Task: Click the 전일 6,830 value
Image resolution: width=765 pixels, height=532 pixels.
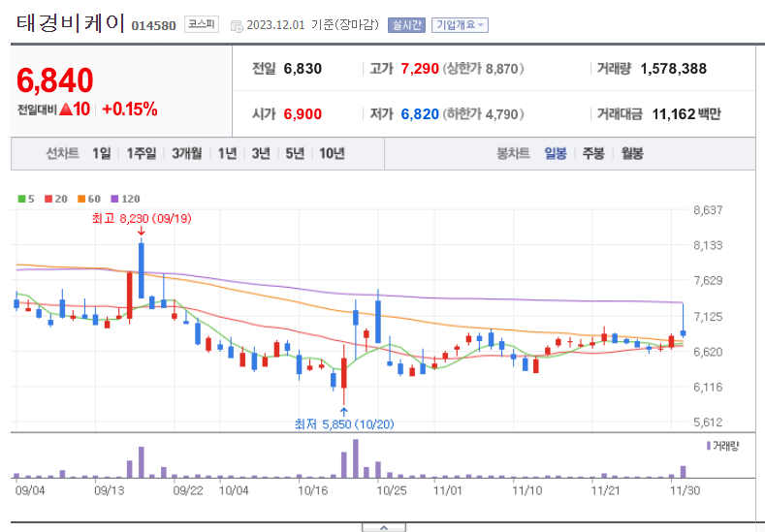Action: 303,69
